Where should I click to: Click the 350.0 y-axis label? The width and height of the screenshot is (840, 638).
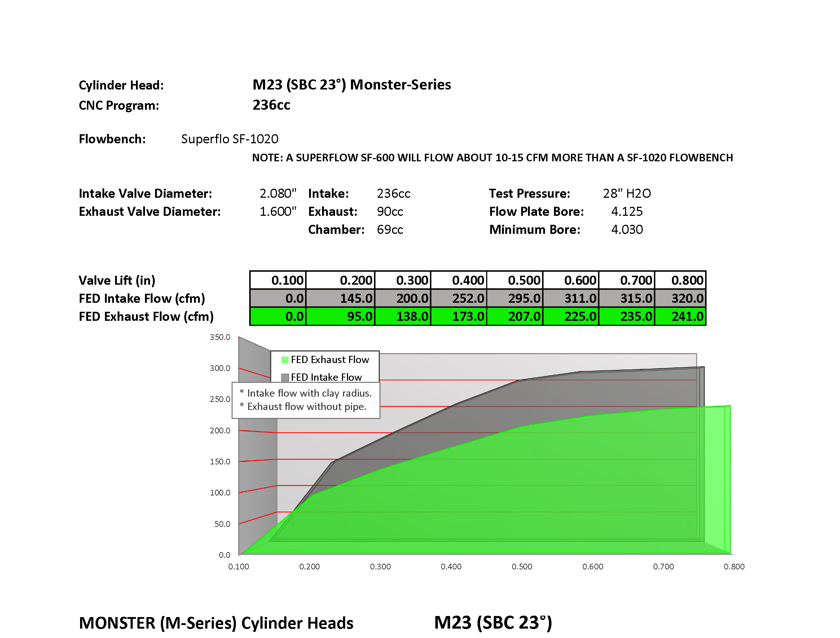click(220, 337)
